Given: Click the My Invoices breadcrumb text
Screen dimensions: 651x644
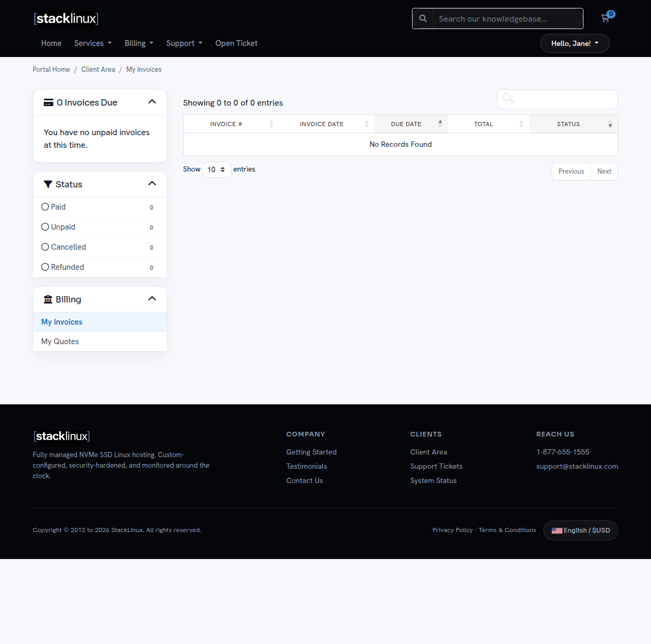Looking at the screenshot, I should click(x=144, y=70).
